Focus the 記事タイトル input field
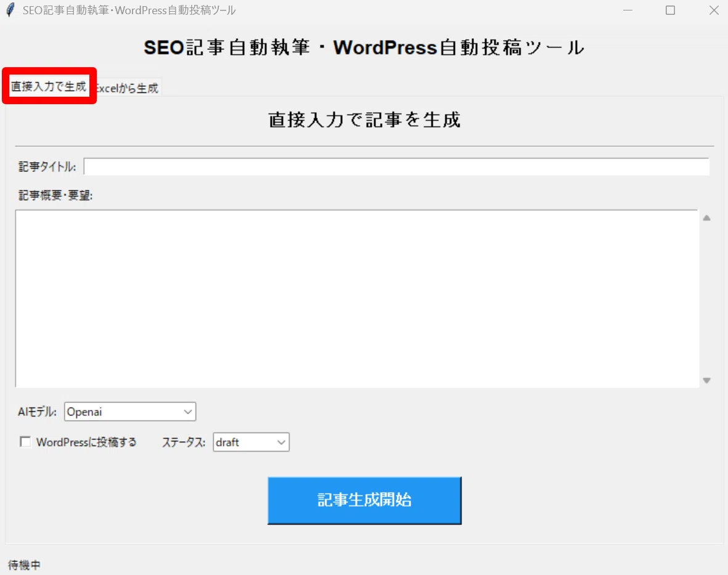 coord(396,166)
